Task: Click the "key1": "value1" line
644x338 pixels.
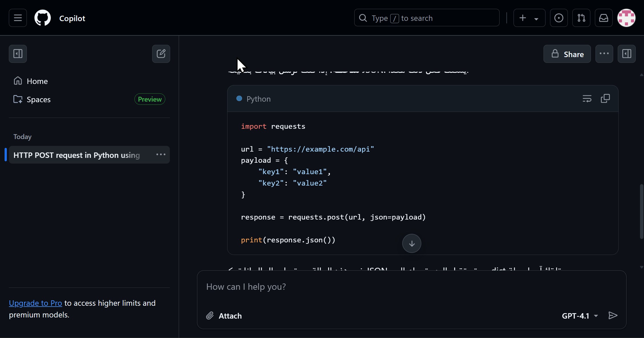Action: [294, 172]
